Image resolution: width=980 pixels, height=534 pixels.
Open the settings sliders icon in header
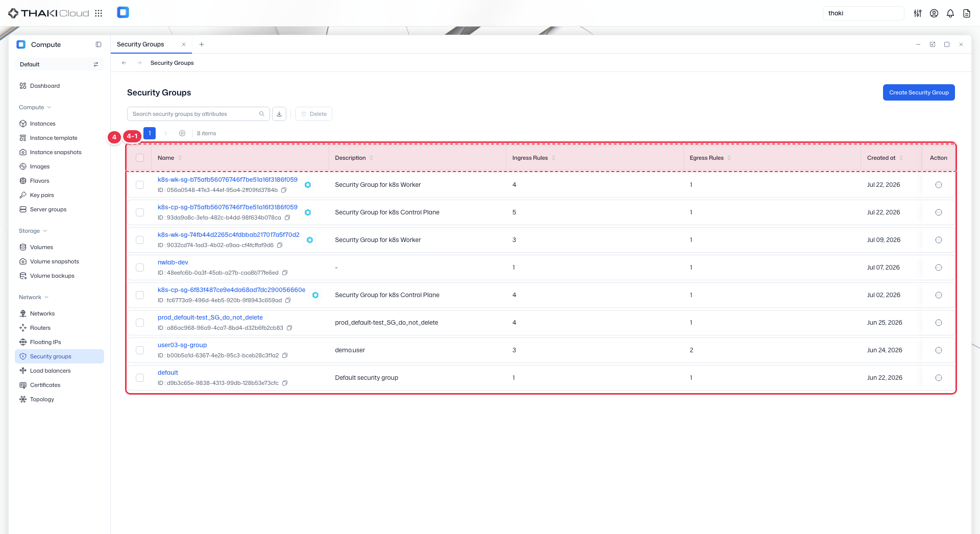pos(918,13)
